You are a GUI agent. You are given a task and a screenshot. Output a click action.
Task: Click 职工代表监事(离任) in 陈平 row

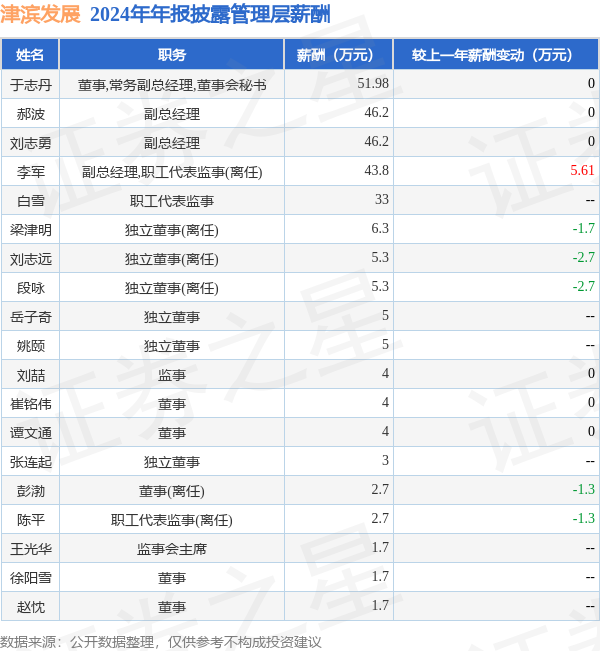pyautogui.click(x=171, y=520)
